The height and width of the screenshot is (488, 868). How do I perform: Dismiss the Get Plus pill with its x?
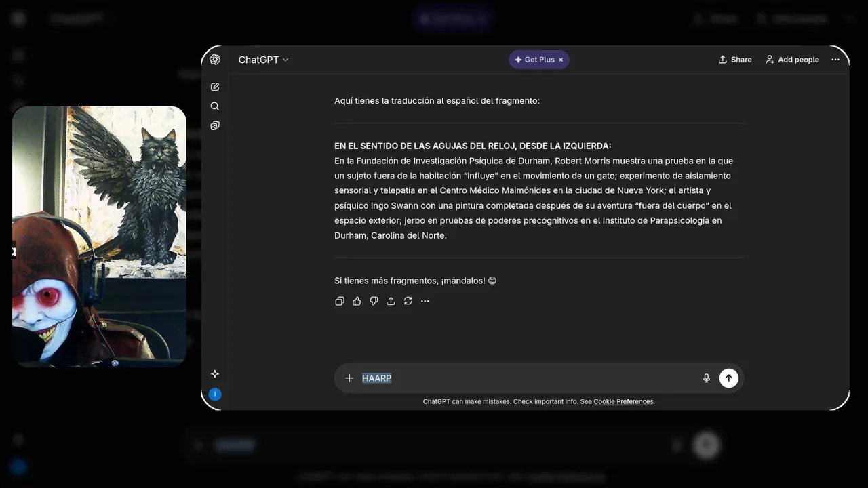click(x=561, y=60)
